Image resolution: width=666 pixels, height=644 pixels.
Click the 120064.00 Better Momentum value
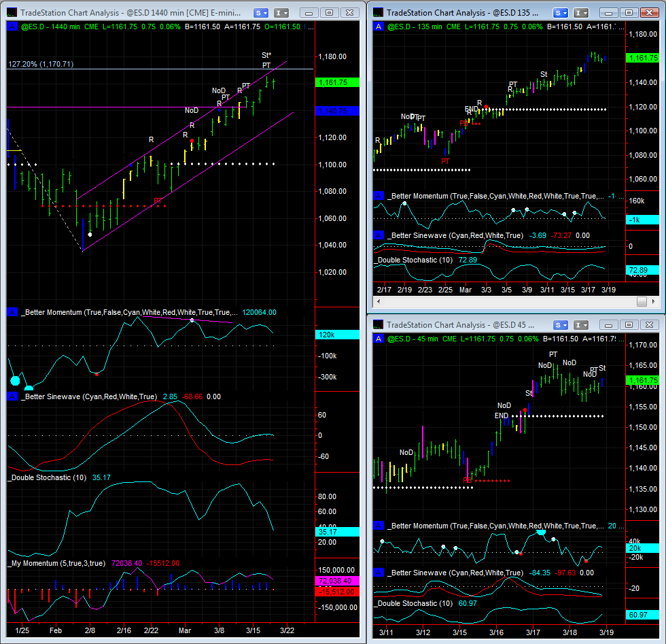(x=259, y=312)
